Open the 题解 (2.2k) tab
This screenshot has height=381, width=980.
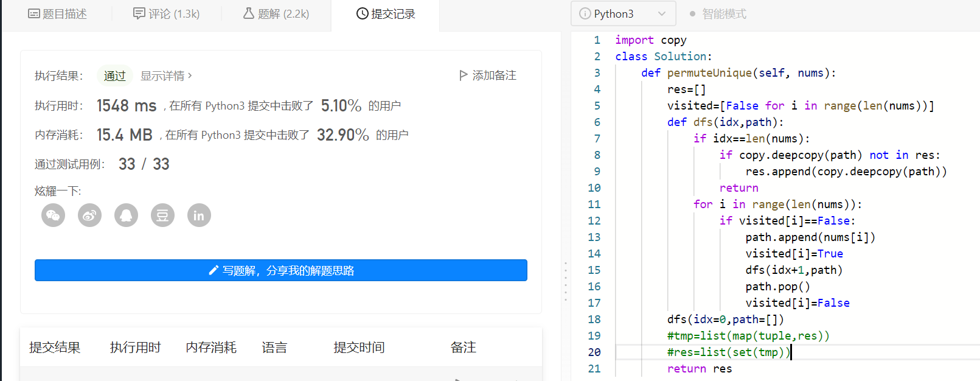coord(276,14)
